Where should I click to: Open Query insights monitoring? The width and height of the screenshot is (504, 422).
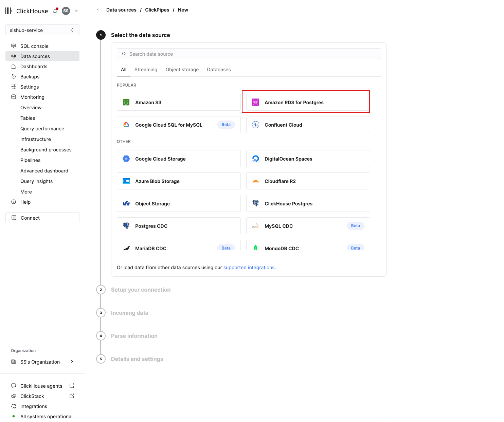click(x=36, y=181)
